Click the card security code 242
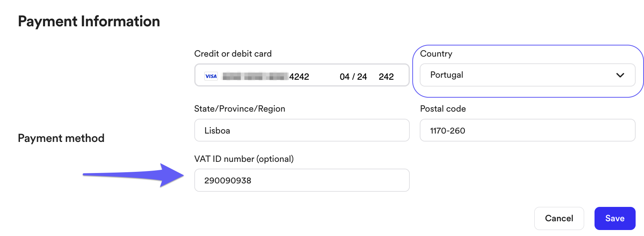The height and width of the screenshot is (236, 644). click(386, 77)
